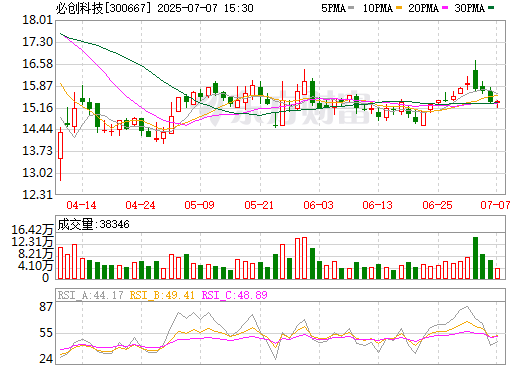The width and height of the screenshot is (520, 365).
Task: Click the 05-21 date axis label
Action: point(259,205)
